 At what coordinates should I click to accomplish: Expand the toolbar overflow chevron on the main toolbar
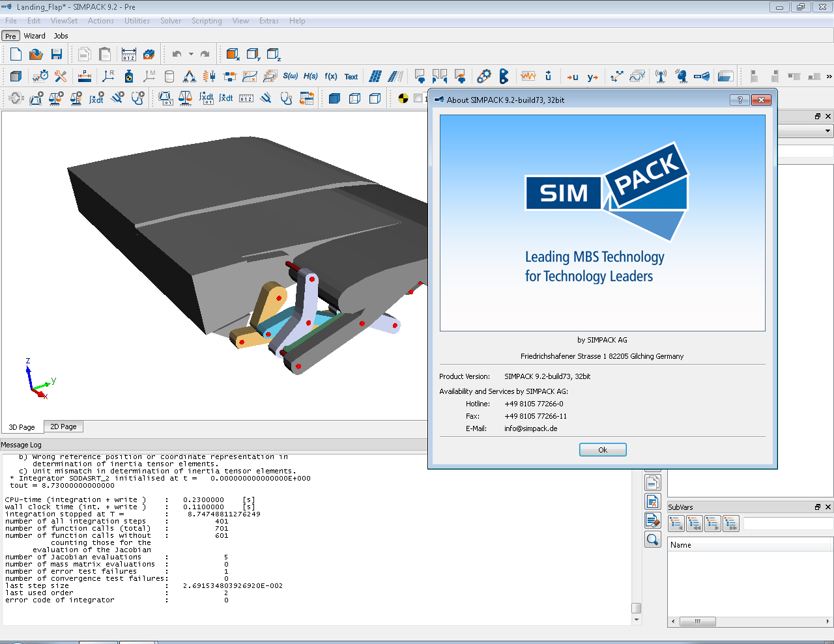829,76
